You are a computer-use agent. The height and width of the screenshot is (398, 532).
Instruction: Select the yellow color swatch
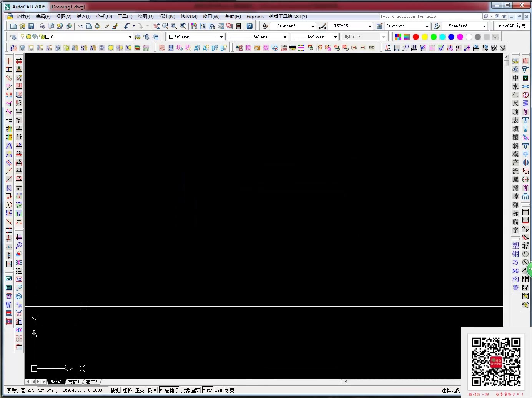click(x=425, y=37)
